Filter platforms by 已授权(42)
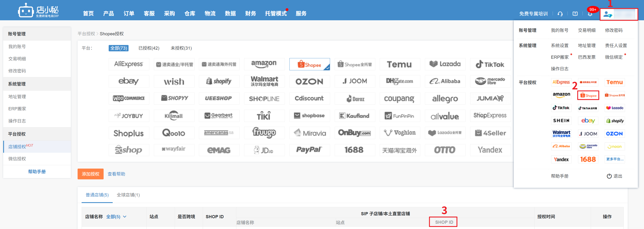 pyautogui.click(x=149, y=48)
